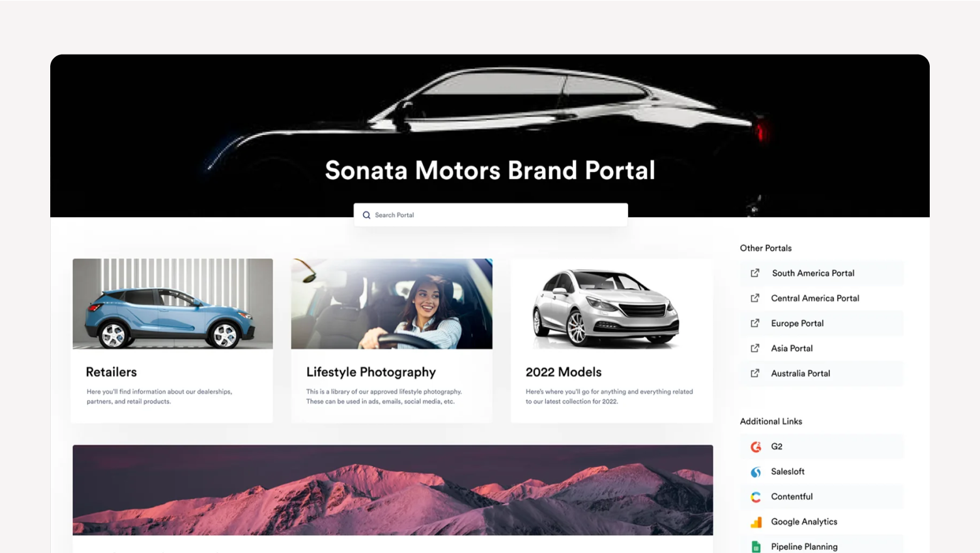The height and width of the screenshot is (553, 980).
Task: Click the external-link icon beside Europe Portal
Action: 755,323
